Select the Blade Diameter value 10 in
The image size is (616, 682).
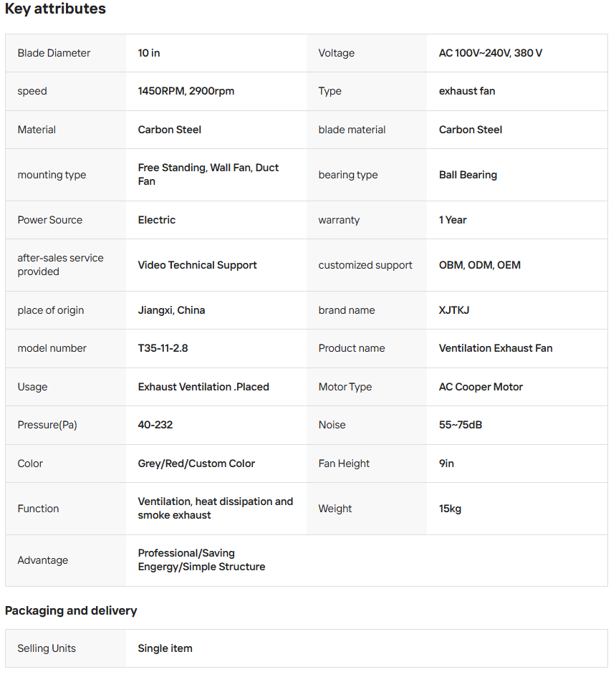coord(149,53)
